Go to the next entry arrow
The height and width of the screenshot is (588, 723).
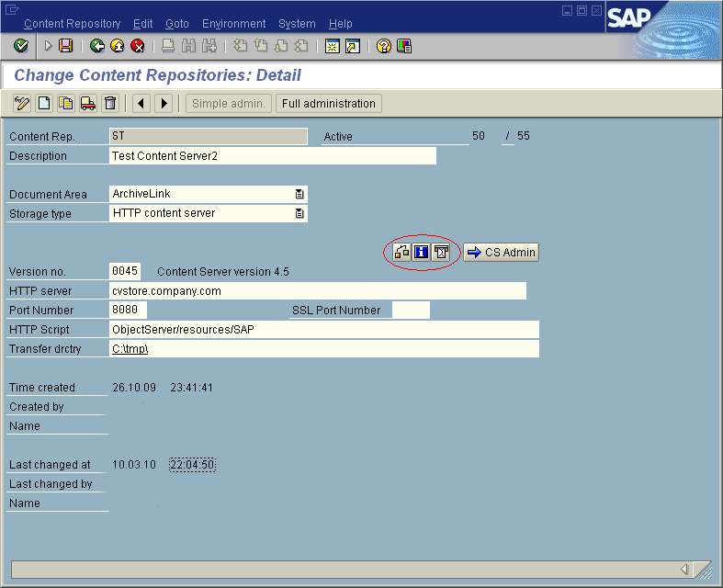coord(164,104)
